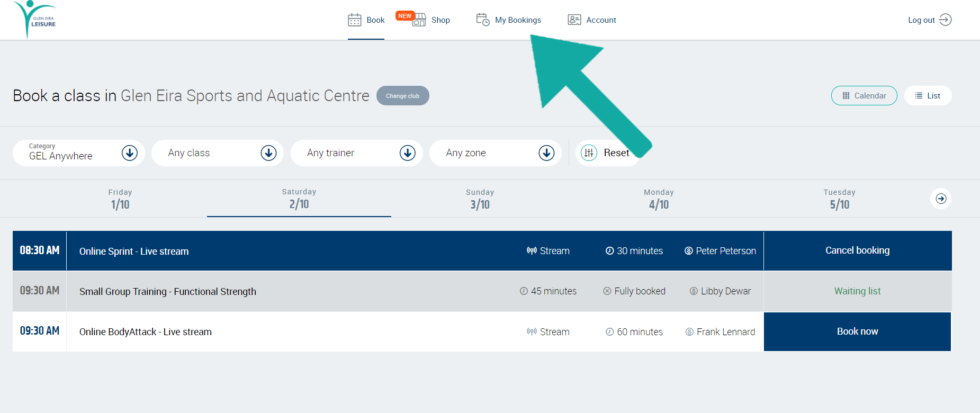This screenshot has width=980, height=413.
Task: Click the Log out link
Action: coord(930,20)
